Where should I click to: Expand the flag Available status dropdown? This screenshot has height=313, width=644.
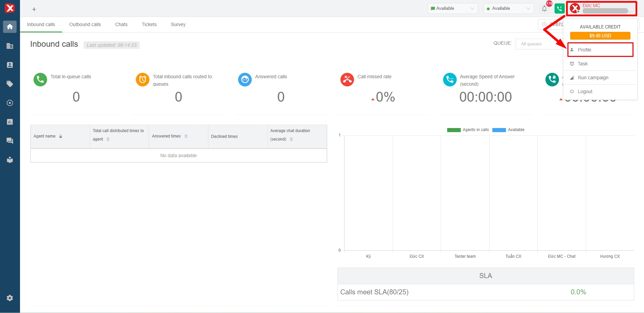pyautogui.click(x=453, y=8)
